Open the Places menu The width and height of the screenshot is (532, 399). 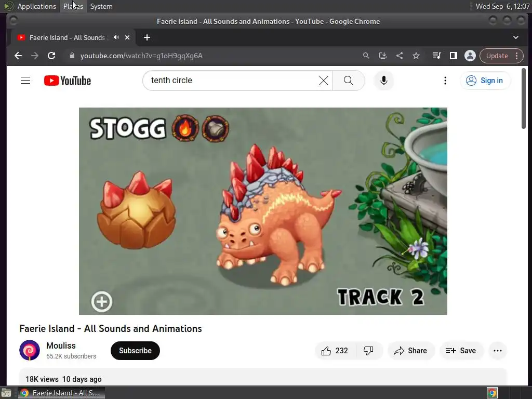pyautogui.click(x=73, y=6)
